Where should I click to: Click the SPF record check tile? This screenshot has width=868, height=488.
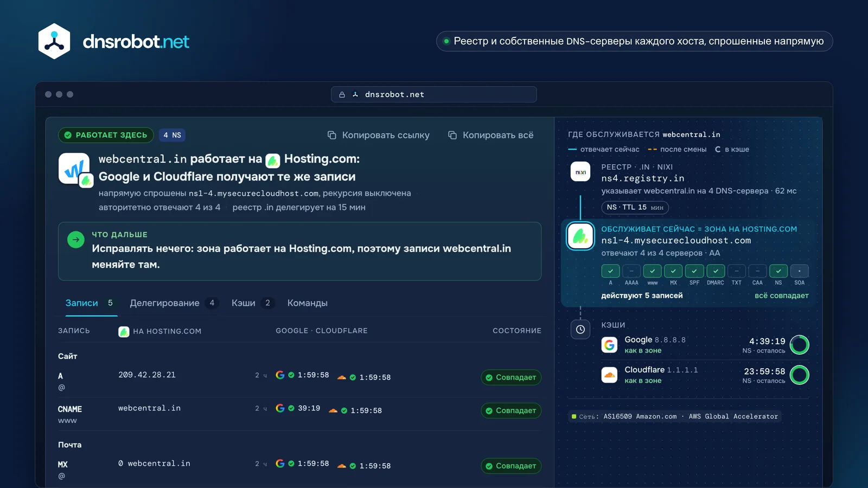pyautogui.click(x=694, y=271)
